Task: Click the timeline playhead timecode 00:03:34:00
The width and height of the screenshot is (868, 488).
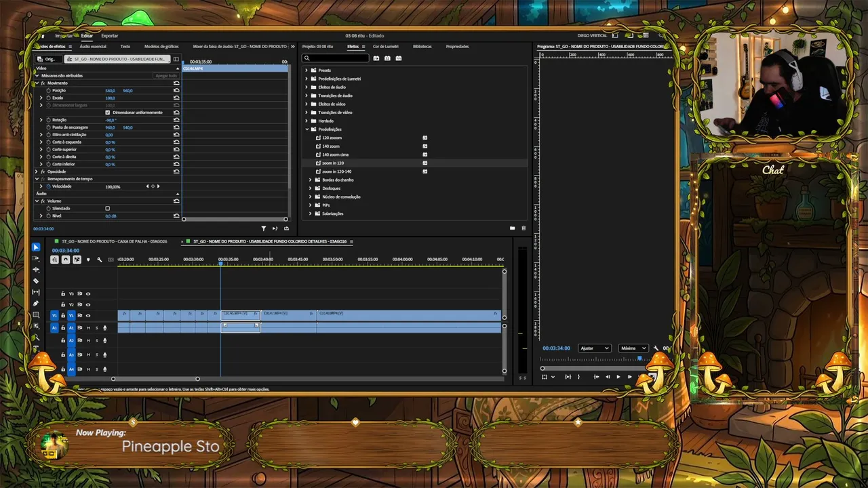Action: (66, 251)
